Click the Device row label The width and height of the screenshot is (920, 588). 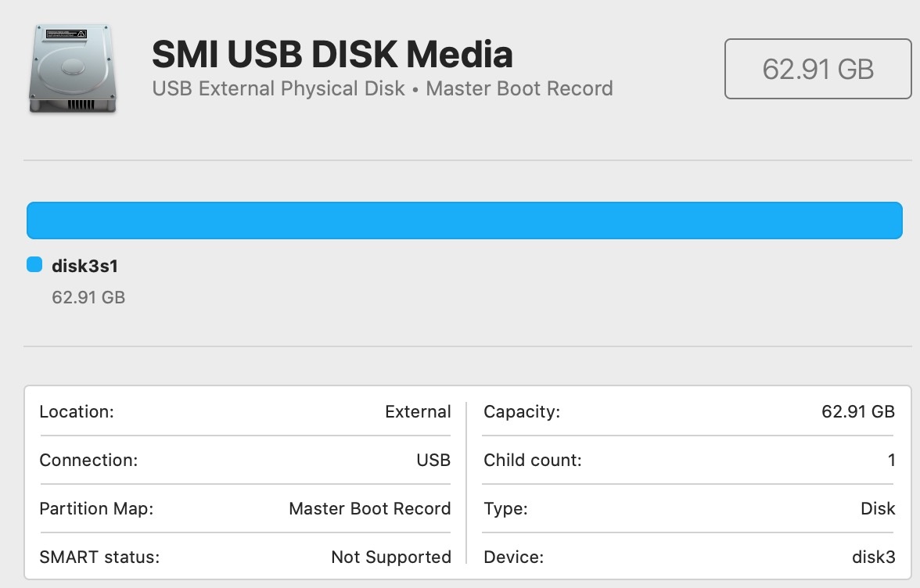tap(513, 558)
